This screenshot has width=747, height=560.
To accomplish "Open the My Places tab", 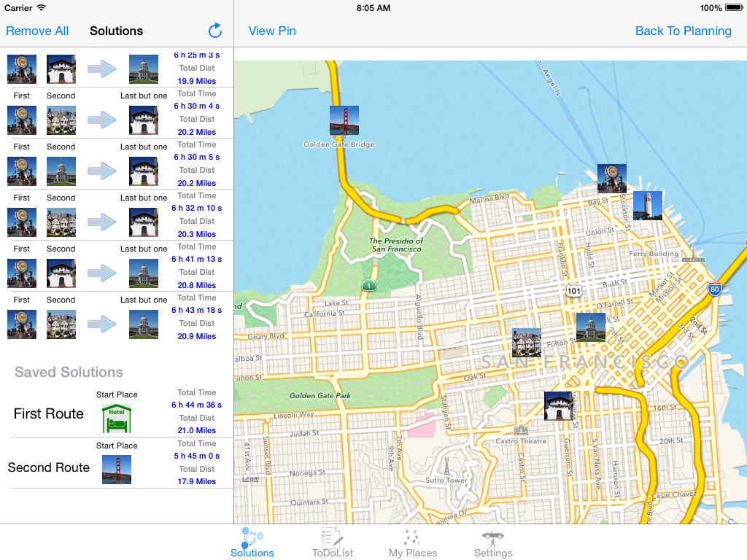I will [413, 542].
